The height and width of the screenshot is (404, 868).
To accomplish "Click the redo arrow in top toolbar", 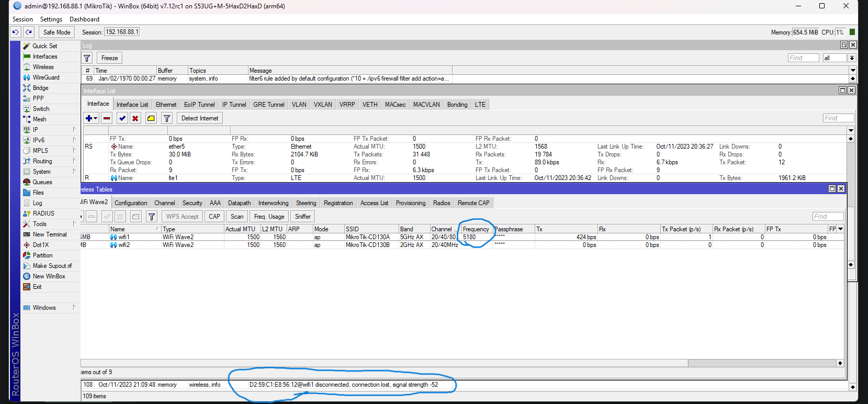I will [29, 32].
